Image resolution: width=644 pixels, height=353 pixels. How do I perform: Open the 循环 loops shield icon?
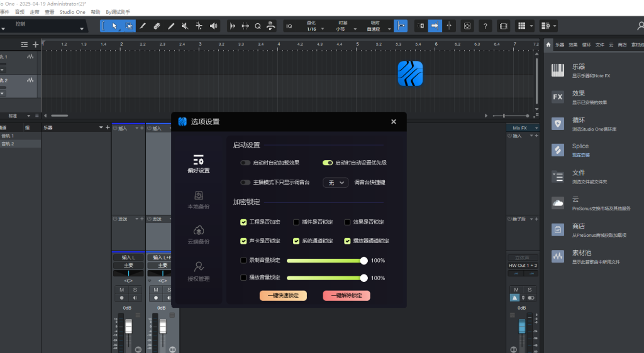pos(557,123)
